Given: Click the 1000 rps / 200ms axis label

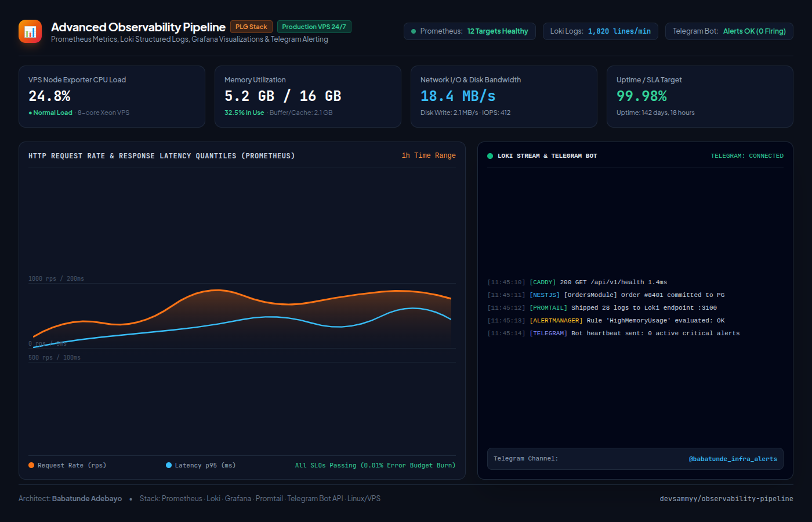Looking at the screenshot, I should click(56, 279).
